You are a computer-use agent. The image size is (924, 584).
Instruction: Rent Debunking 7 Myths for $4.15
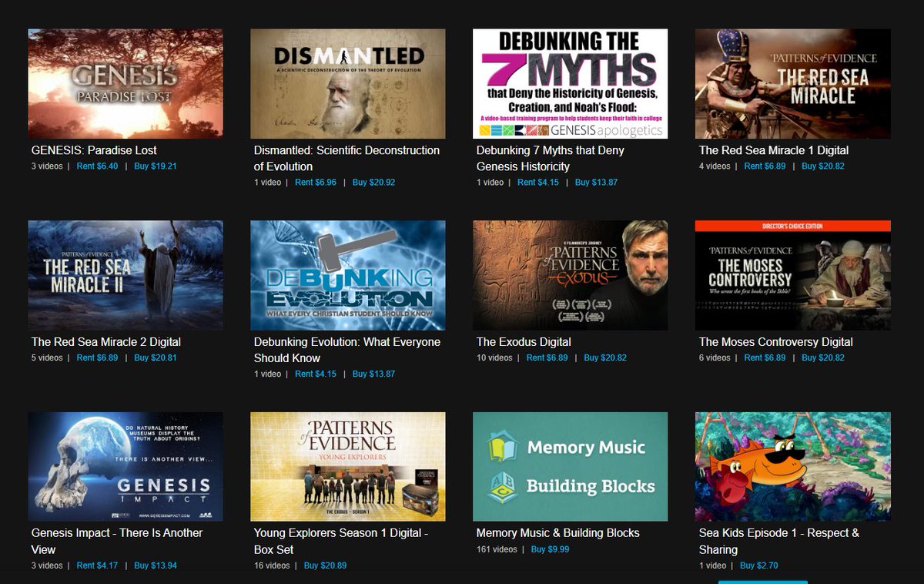pyautogui.click(x=538, y=183)
